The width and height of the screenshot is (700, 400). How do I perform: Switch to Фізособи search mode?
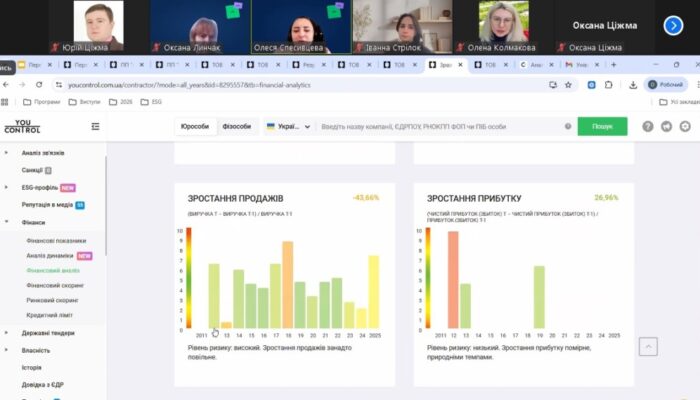click(x=236, y=127)
